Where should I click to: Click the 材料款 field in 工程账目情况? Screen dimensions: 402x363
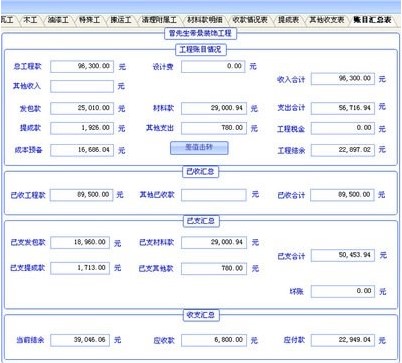pyautogui.click(x=214, y=108)
